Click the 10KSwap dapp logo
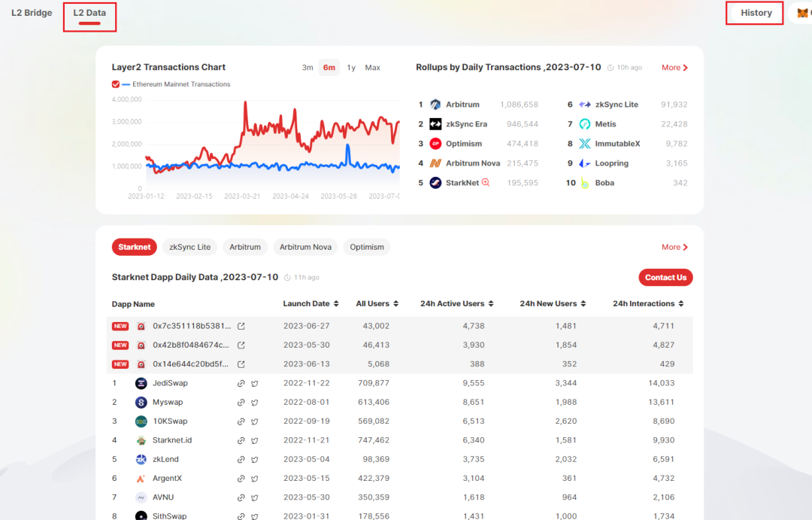Image resolution: width=812 pixels, height=520 pixels. pyautogui.click(x=141, y=421)
